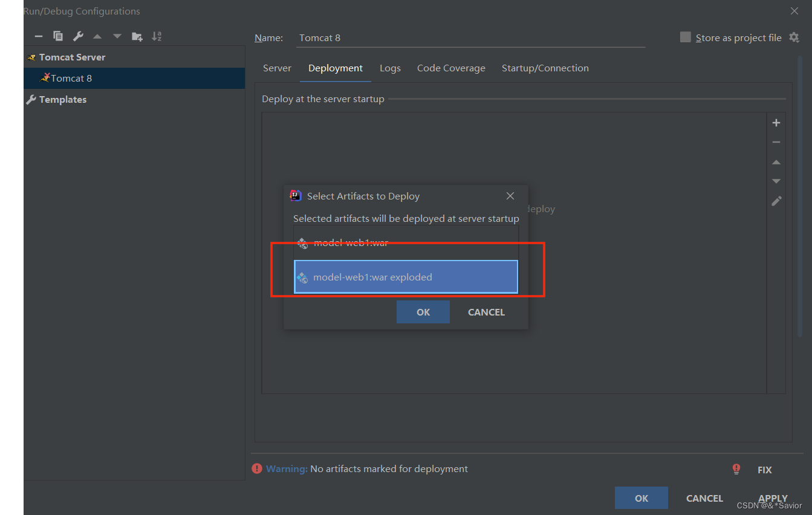Click CANCEL in the Select Artifacts dialog
Image resolution: width=812 pixels, height=515 pixels.
(486, 312)
